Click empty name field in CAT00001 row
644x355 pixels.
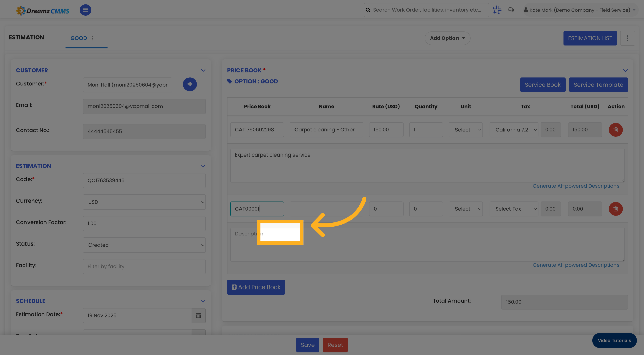pyautogui.click(x=326, y=209)
